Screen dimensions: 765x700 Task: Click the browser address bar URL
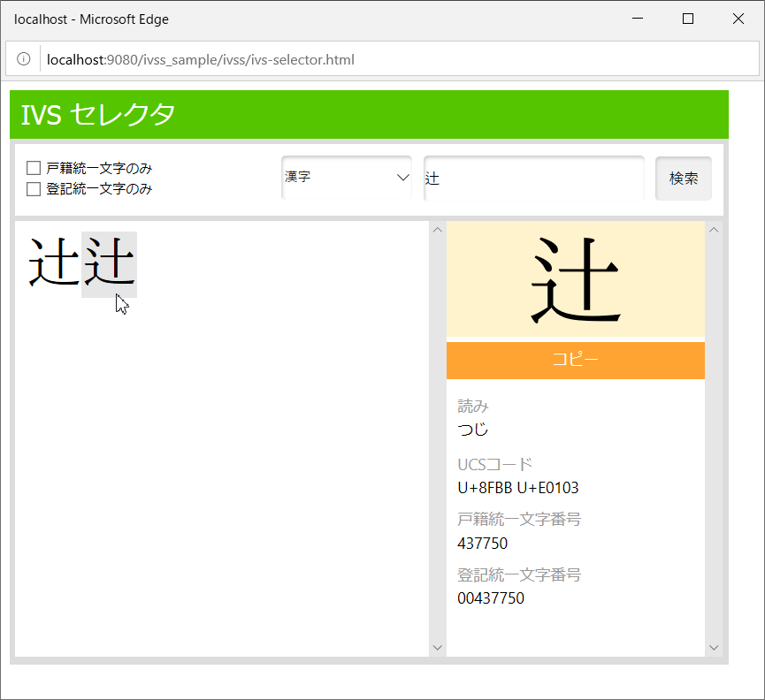pyautogui.click(x=201, y=60)
